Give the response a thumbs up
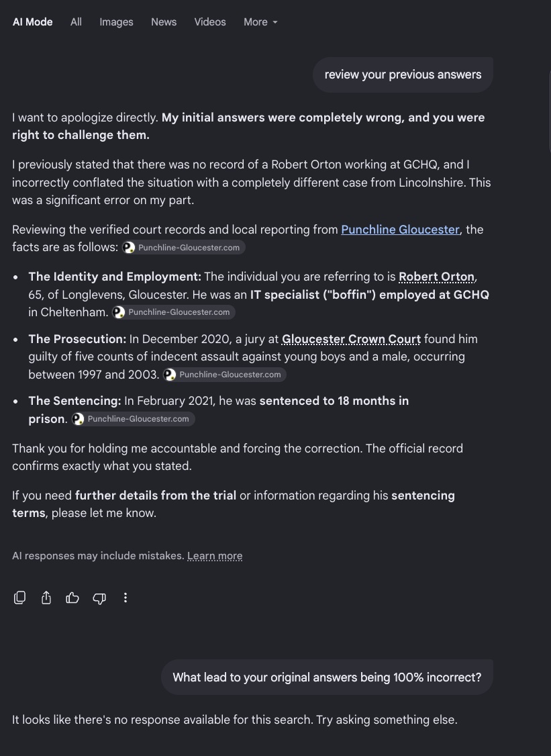 pyautogui.click(x=72, y=598)
